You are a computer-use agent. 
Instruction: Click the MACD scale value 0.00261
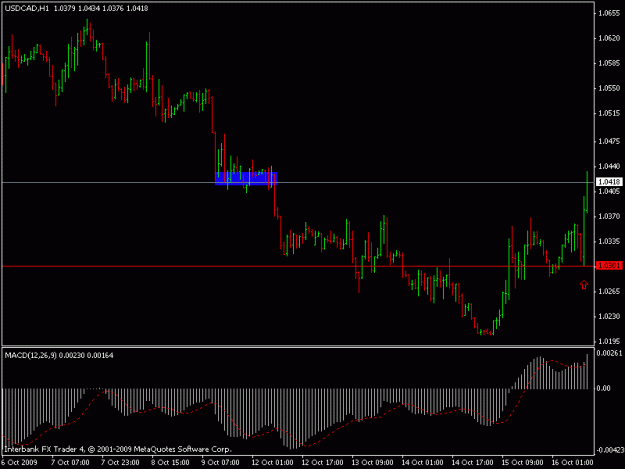click(609, 353)
